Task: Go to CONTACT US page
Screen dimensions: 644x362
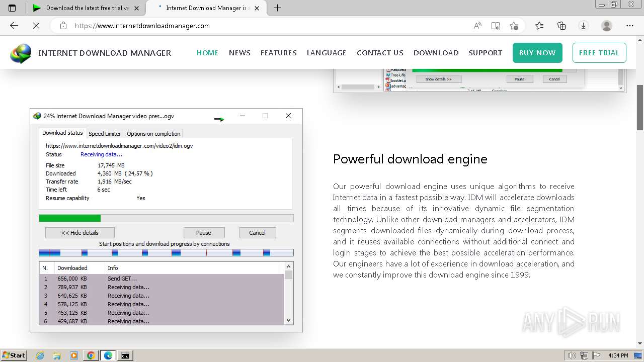Action: [x=380, y=53]
